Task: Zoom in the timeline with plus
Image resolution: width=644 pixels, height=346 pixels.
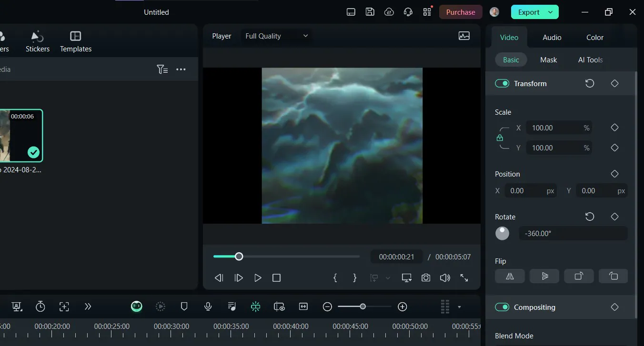Action: [402, 306]
